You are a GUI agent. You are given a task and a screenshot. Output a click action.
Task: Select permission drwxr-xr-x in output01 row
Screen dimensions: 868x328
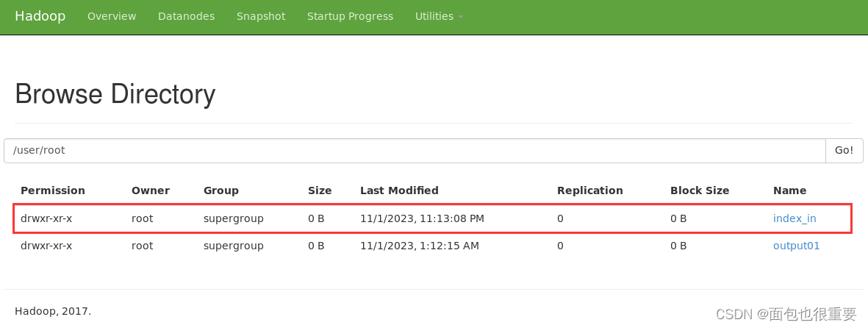(x=46, y=246)
